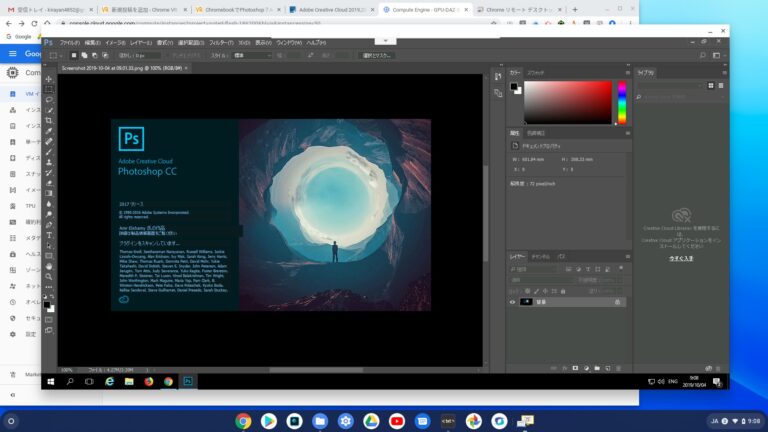Click the Change Screen Mode icon

48,331
